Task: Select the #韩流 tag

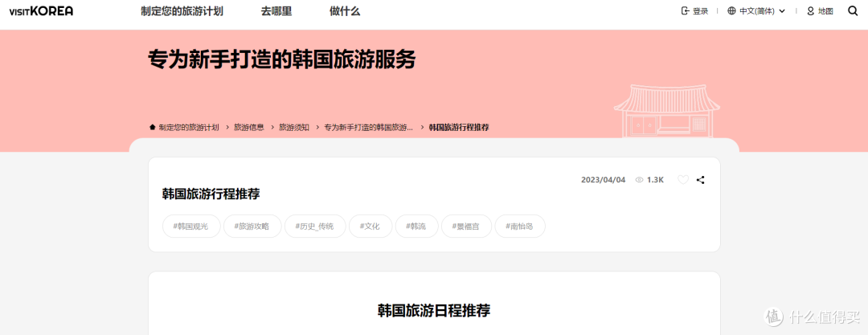Action: pyautogui.click(x=417, y=226)
